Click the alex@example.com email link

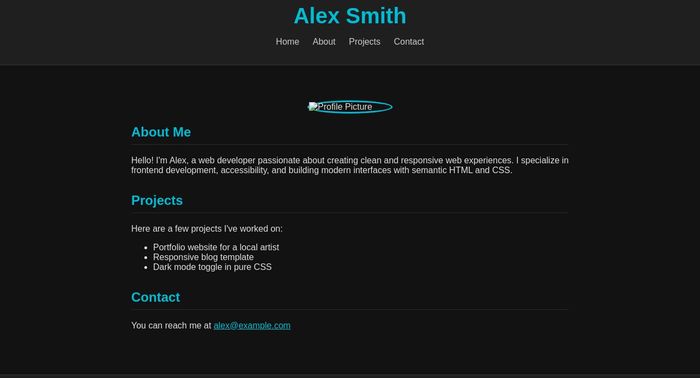[x=252, y=325]
